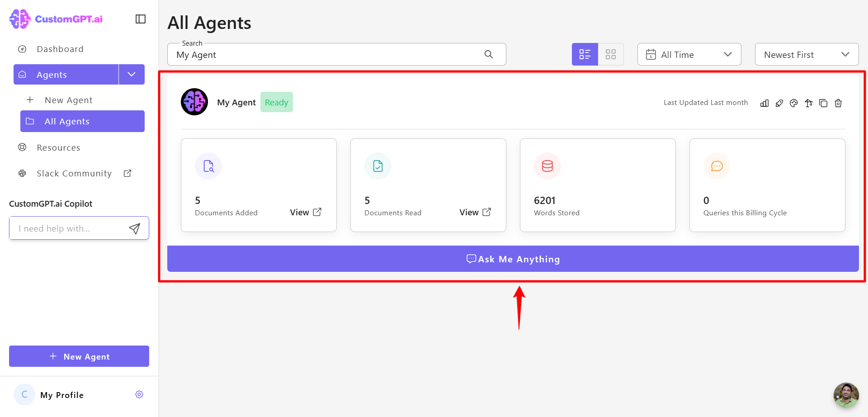The height and width of the screenshot is (417, 868).
Task: Open the All Time date filter
Action: [689, 54]
